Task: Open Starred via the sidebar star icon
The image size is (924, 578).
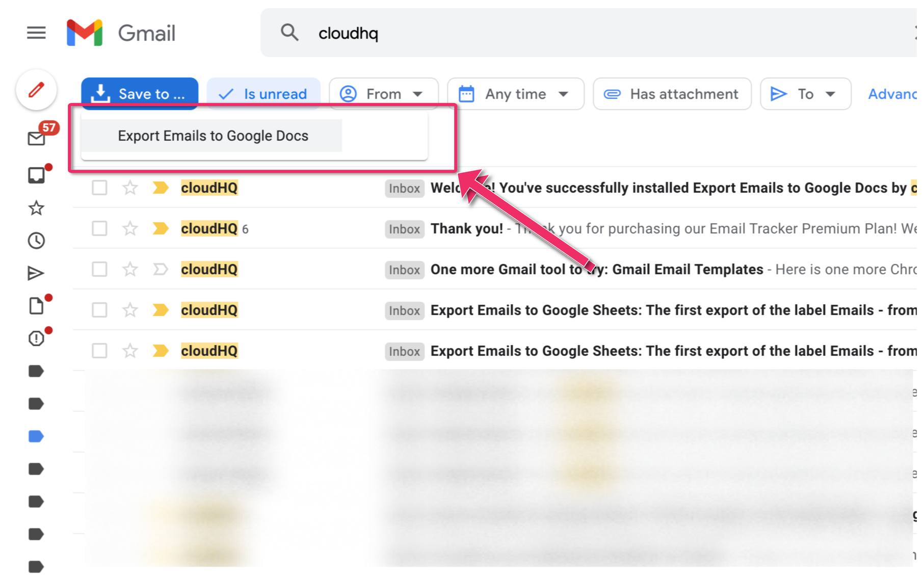Action: point(36,208)
